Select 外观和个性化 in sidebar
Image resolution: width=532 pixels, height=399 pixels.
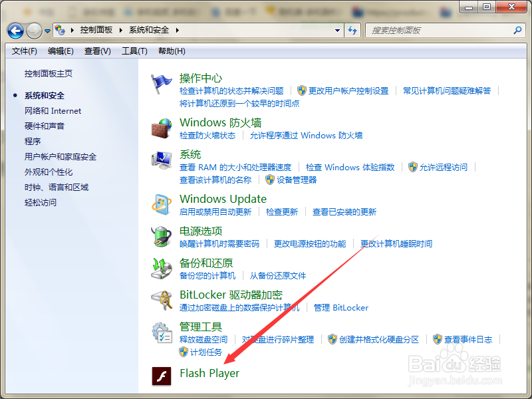coord(49,172)
